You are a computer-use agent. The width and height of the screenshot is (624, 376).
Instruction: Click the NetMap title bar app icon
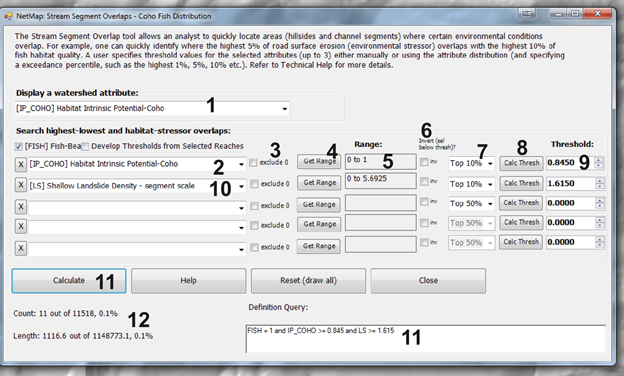click(x=8, y=17)
